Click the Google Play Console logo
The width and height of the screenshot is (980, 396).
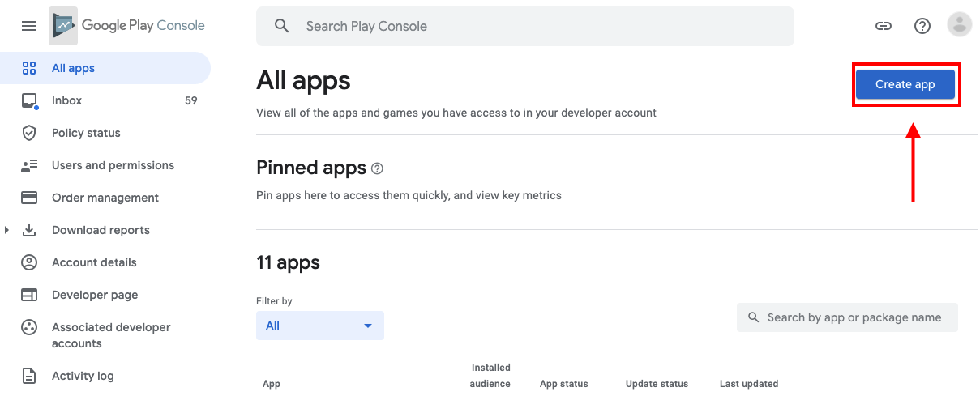[127, 26]
